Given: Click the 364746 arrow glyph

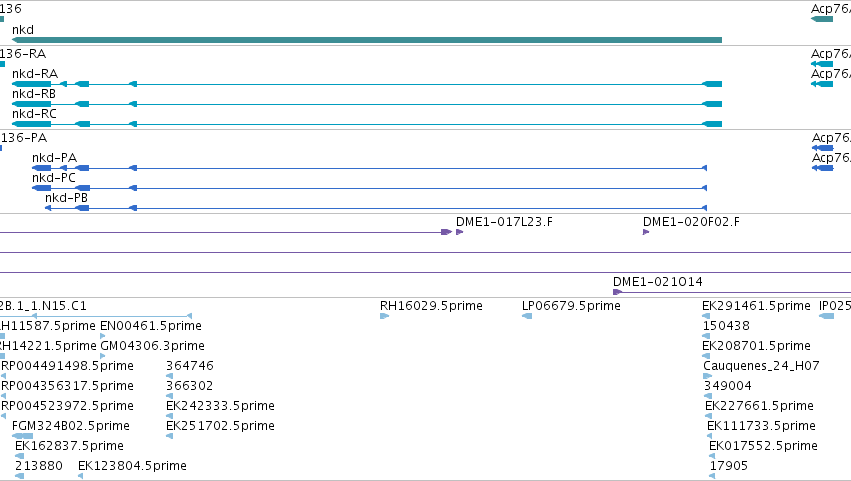Looking at the screenshot, I should tap(169, 376).
